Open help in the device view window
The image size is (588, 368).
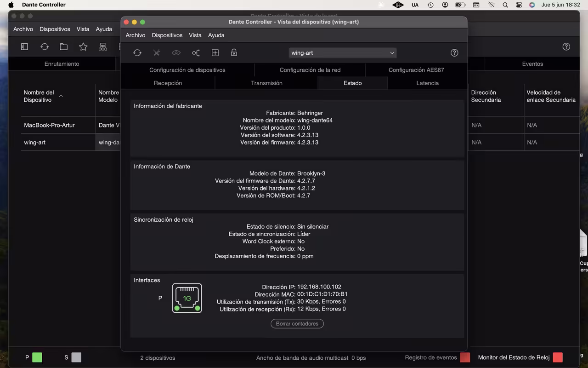pos(454,53)
